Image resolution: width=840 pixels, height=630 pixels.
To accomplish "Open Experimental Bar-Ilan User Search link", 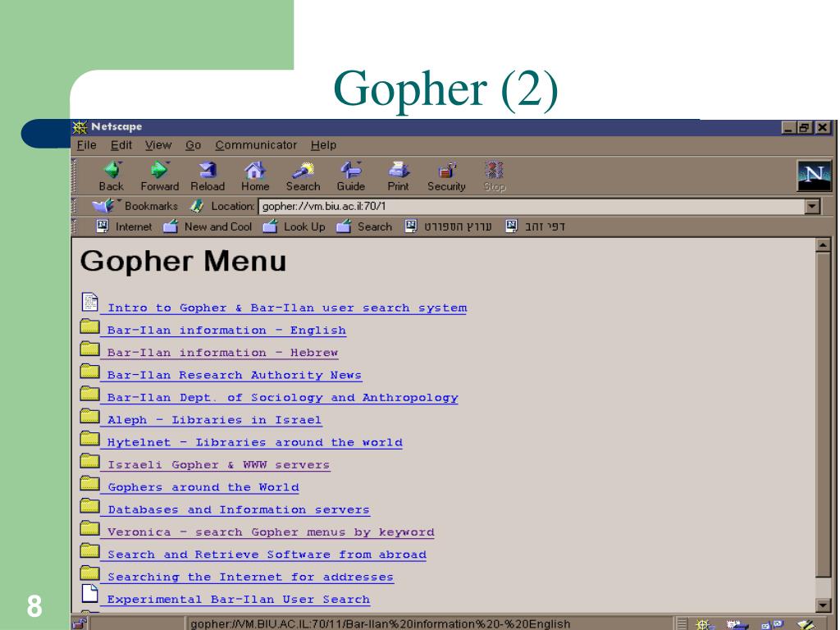I will point(239,600).
